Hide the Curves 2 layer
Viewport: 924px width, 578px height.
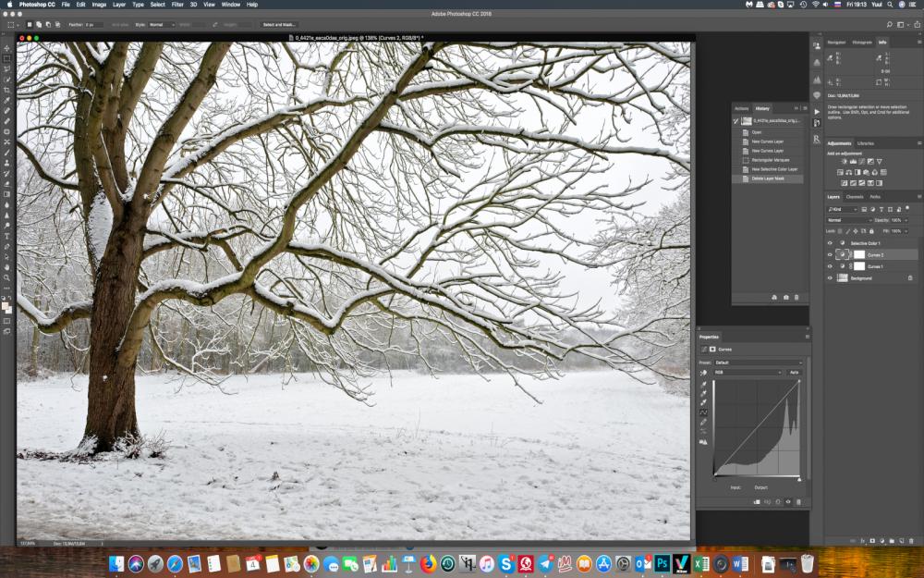pos(830,255)
